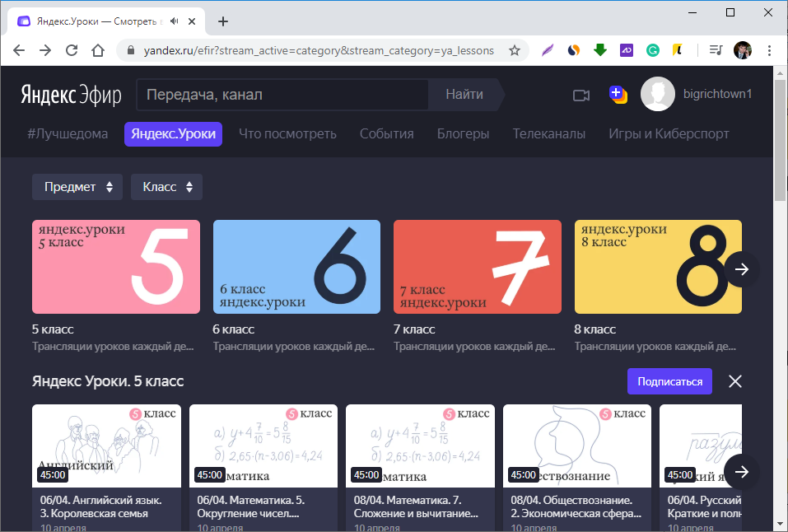The height and width of the screenshot is (532, 788).
Task: Switch to the #Лучшедома tab
Action: 68,133
